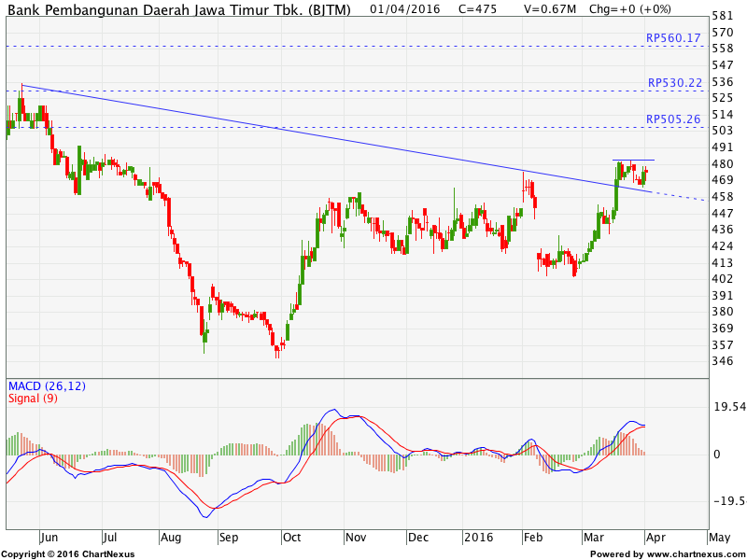Click the 19.54 value on MACD axis

tap(729, 407)
